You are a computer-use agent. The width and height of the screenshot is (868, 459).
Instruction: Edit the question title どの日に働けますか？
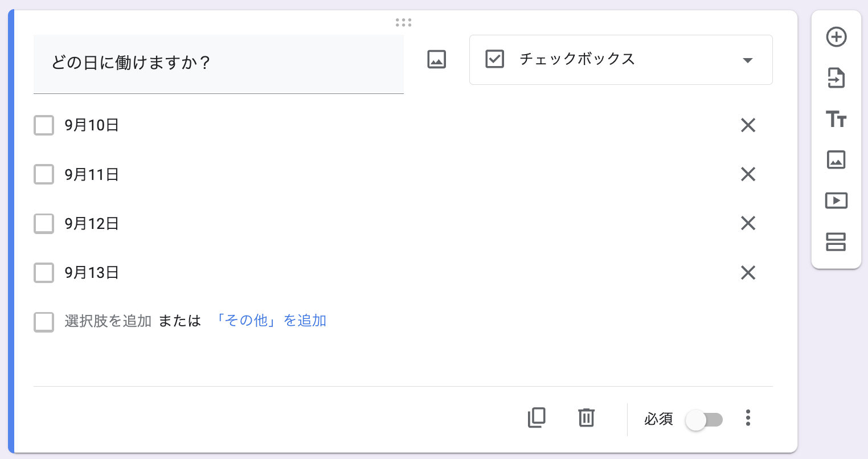point(219,64)
